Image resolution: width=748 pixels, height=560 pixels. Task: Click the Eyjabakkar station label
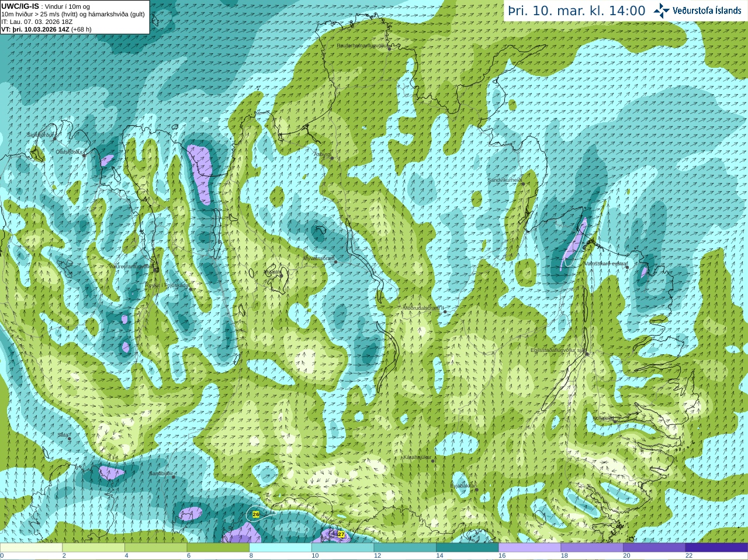pyautogui.click(x=463, y=486)
